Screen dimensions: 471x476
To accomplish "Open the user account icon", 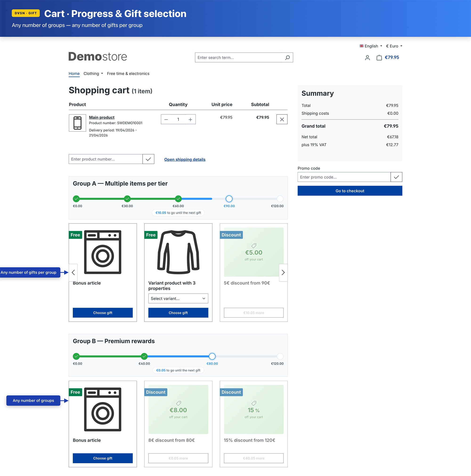I will pyautogui.click(x=367, y=58).
